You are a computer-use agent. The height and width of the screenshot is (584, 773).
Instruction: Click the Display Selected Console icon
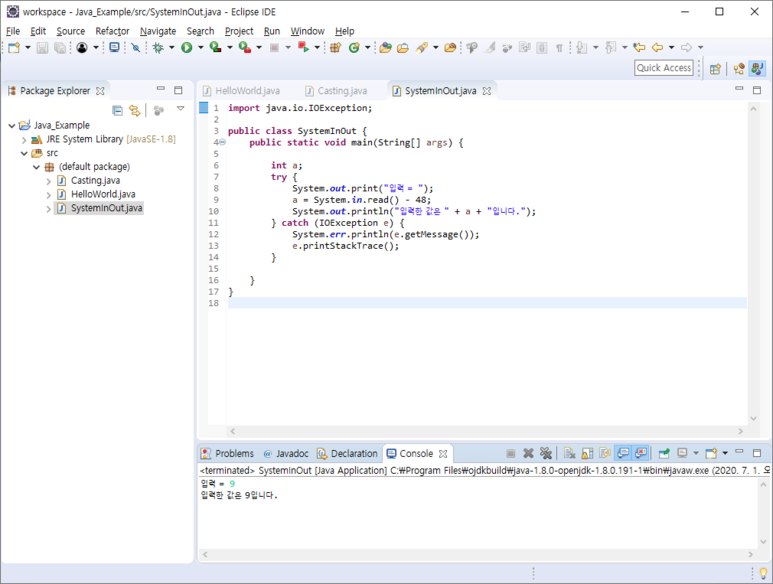(x=682, y=453)
